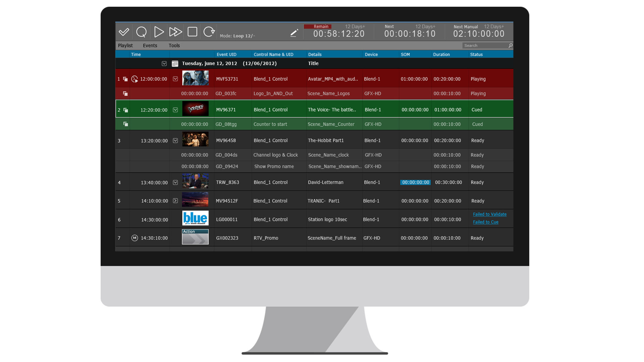Click the manual start M icon on row 7

pyautogui.click(x=135, y=238)
